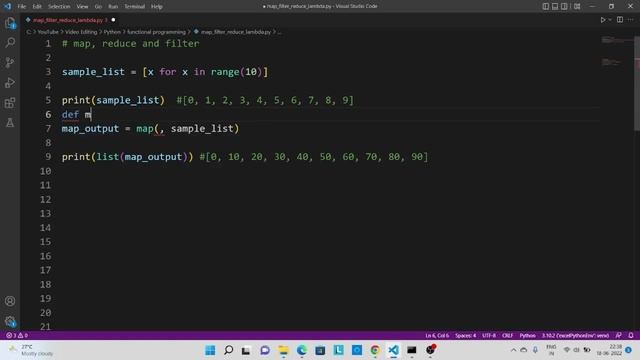640x360 pixels.
Task: Click the feedback icon in status bar
Action: pyautogui.click(x=619, y=336)
